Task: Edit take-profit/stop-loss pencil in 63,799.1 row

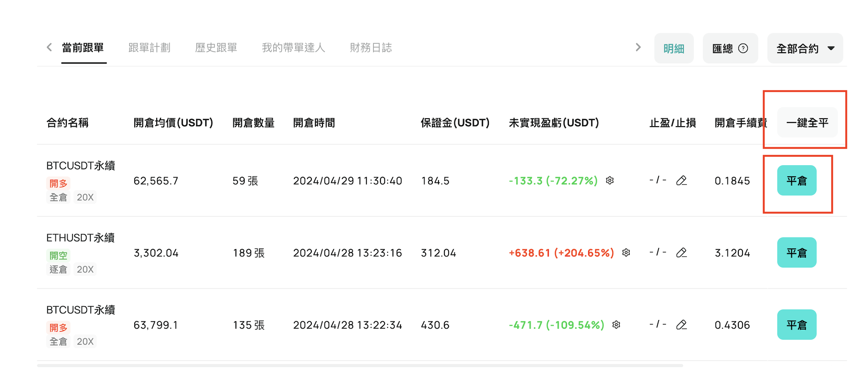Action: point(681,325)
